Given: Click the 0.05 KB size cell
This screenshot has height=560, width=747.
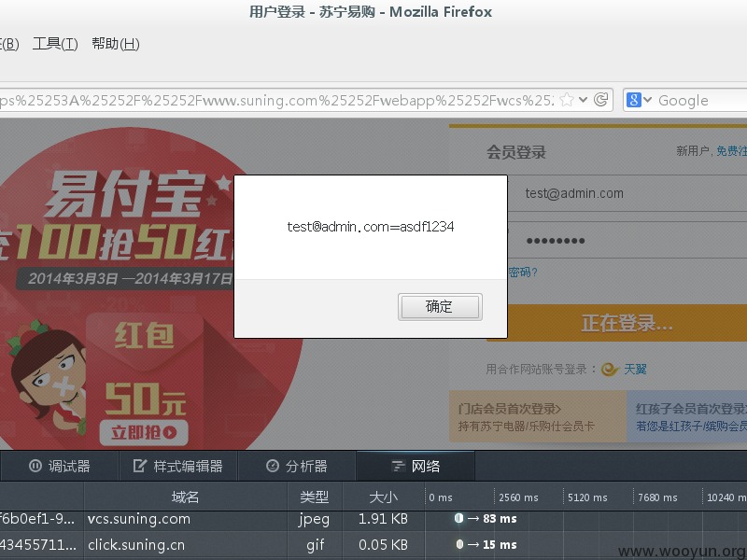Looking at the screenshot, I should pos(383,544).
